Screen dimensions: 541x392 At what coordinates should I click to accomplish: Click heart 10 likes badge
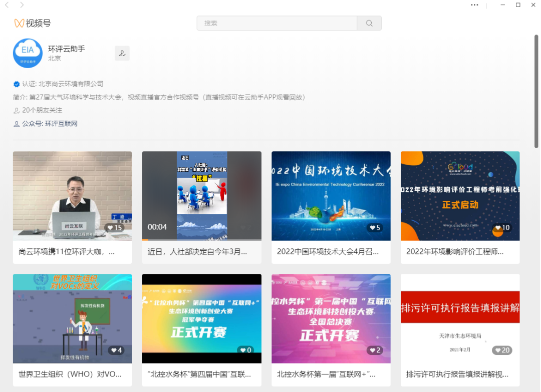click(x=502, y=228)
